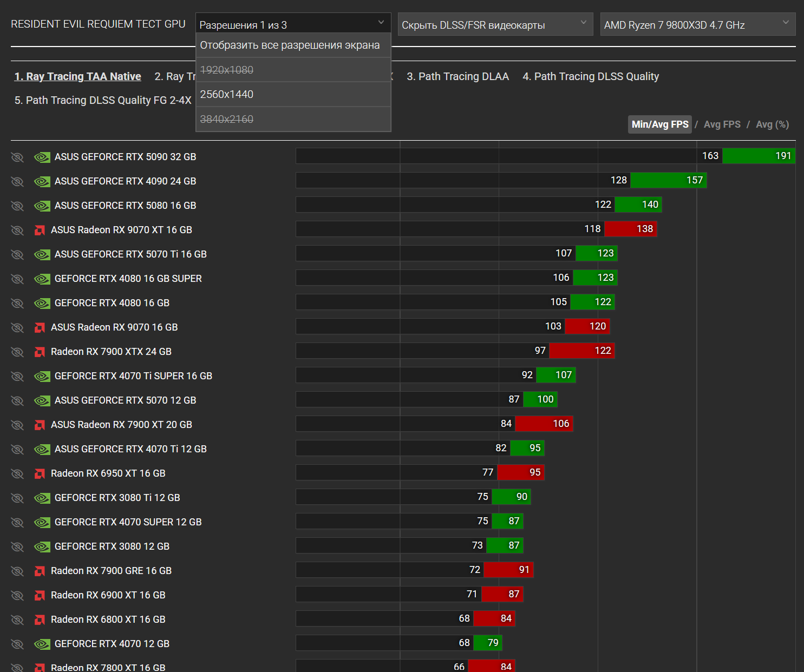Screen dimensions: 804x672
Task: Click Nvidia logo beside RTX 4090 24 GB
Action: [42, 181]
